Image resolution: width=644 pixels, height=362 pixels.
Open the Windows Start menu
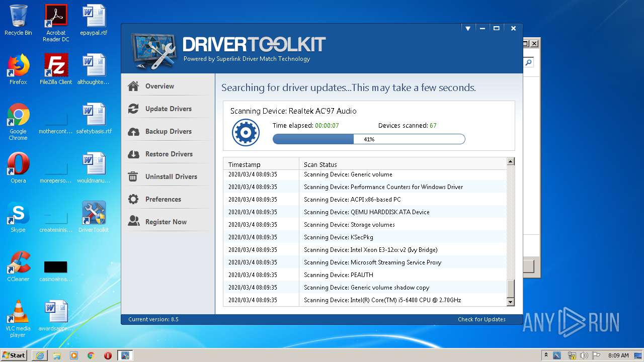(14, 355)
